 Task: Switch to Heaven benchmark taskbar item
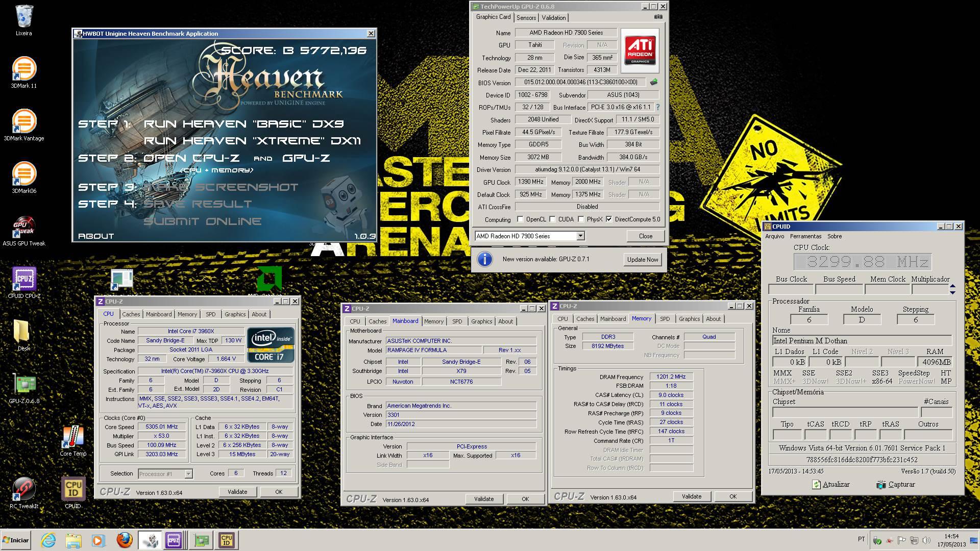[x=150, y=540]
